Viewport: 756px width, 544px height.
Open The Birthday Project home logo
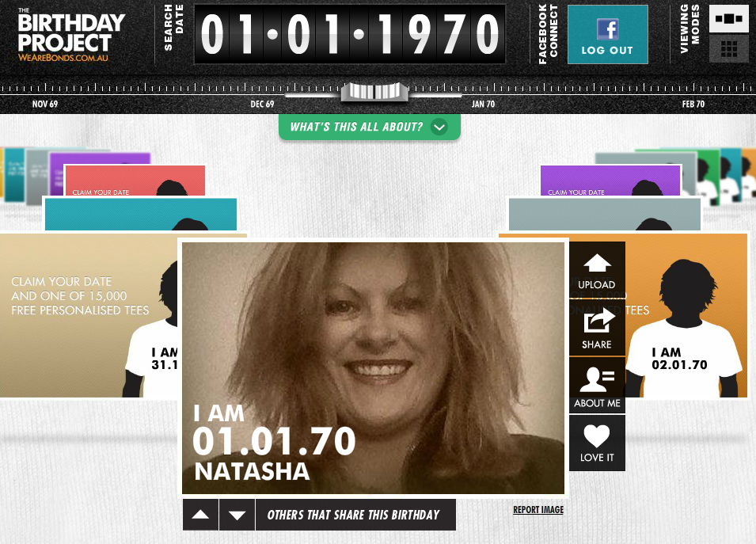70,35
